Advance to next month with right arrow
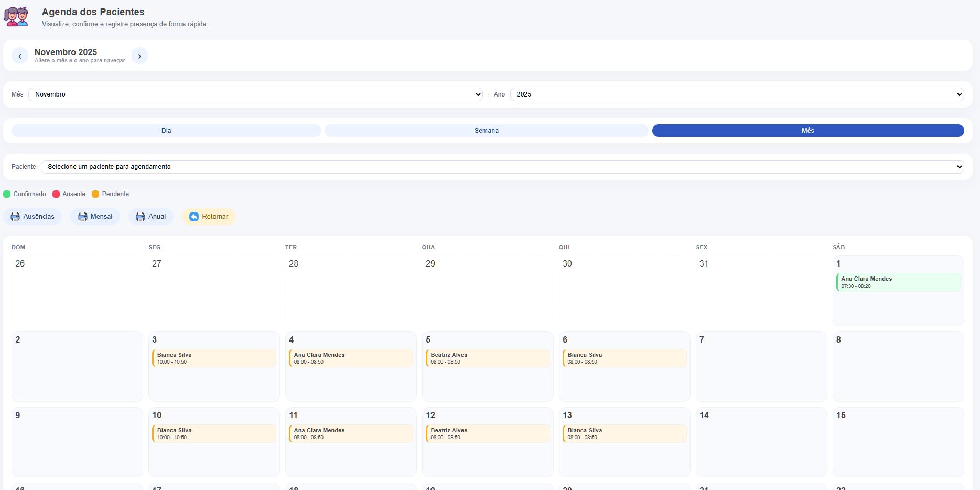This screenshot has width=980, height=490. coord(139,56)
